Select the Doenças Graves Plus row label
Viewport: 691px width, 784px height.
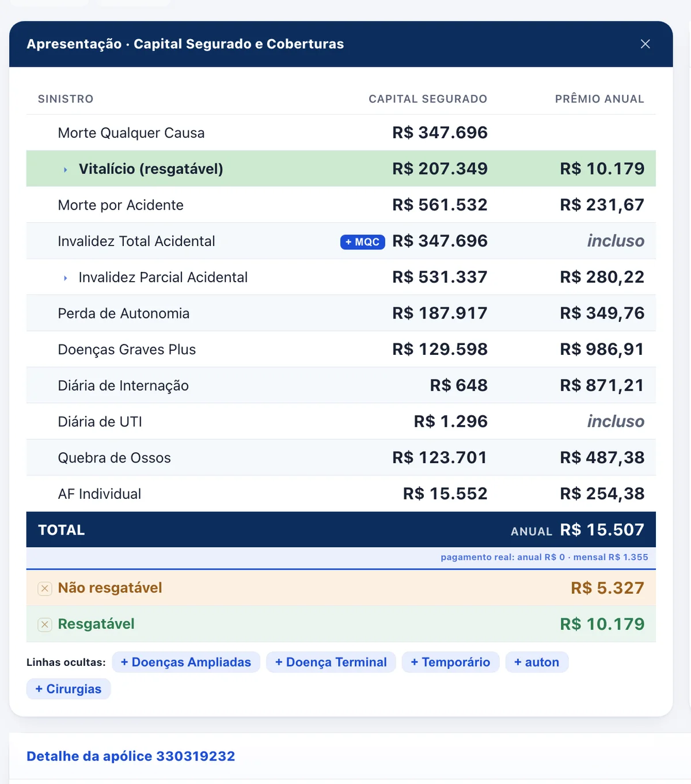point(127,350)
